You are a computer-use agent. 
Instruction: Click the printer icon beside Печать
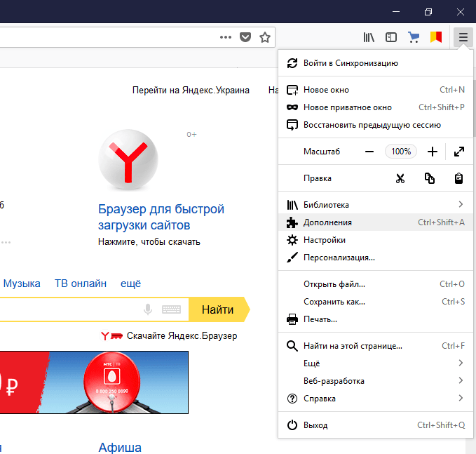[x=292, y=319]
